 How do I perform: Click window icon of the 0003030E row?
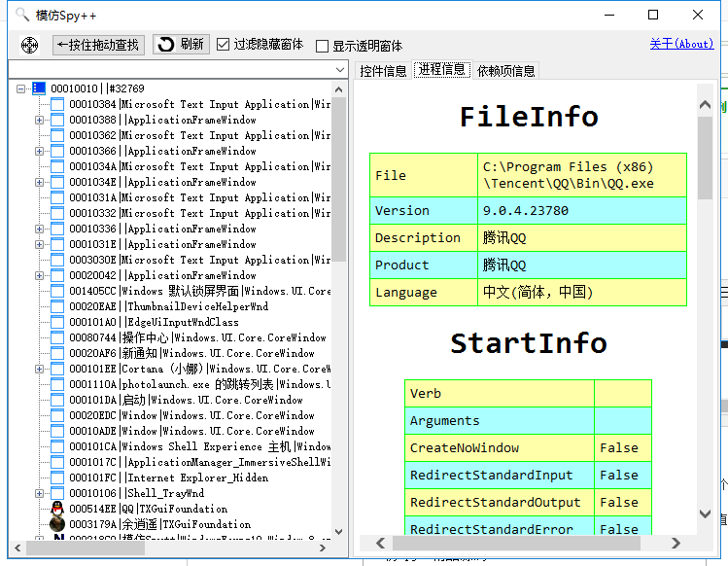pos(57,260)
